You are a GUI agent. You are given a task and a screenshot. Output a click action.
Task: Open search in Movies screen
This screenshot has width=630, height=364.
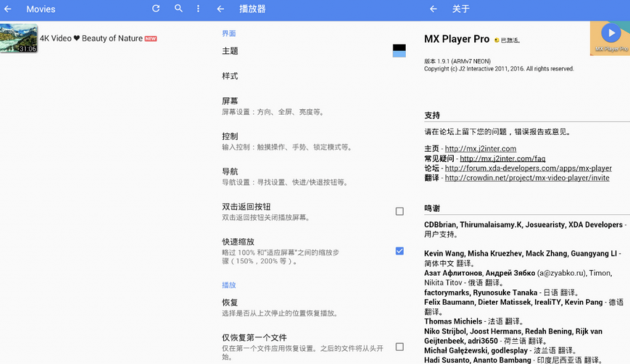coord(178,9)
